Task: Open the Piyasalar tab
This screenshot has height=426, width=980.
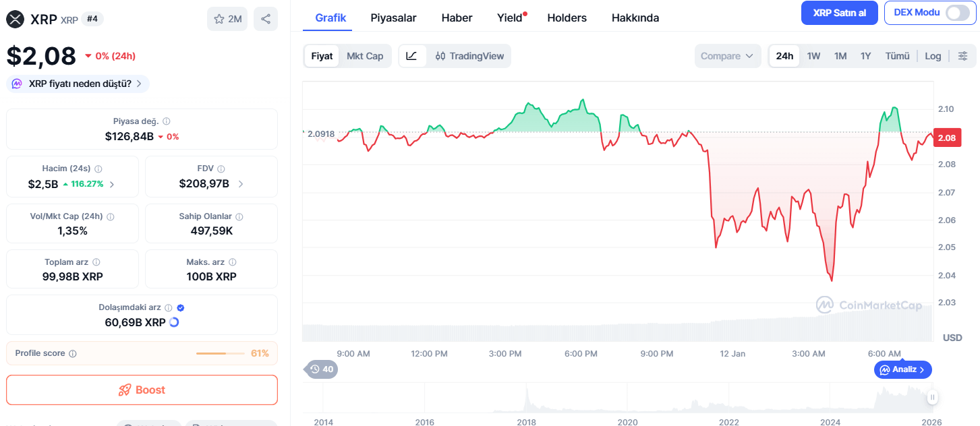Action: pyautogui.click(x=393, y=18)
